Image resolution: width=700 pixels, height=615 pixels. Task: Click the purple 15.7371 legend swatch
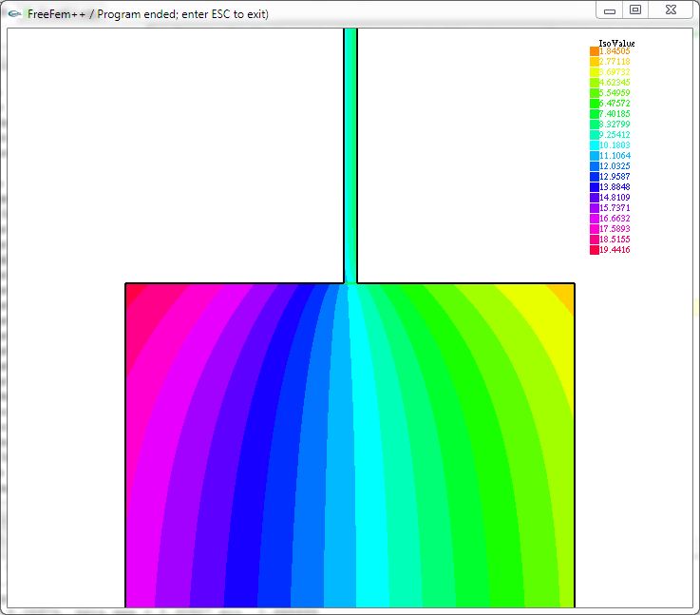coord(595,208)
